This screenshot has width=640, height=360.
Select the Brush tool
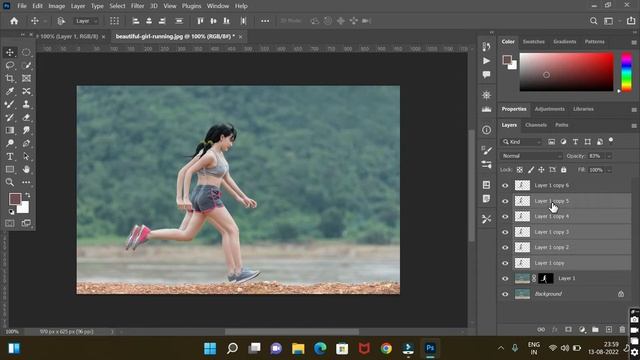coord(10,104)
